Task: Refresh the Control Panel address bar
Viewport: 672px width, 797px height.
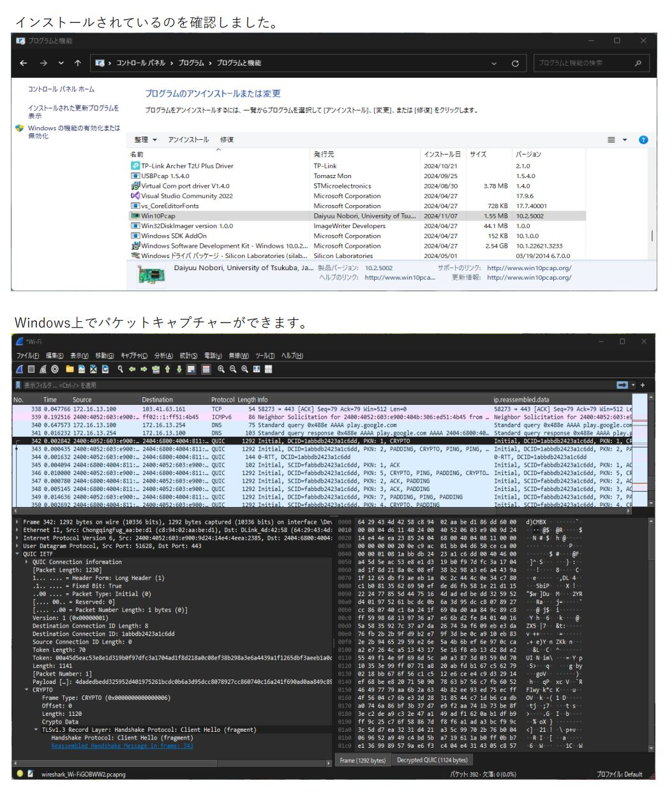Action: tap(515, 63)
